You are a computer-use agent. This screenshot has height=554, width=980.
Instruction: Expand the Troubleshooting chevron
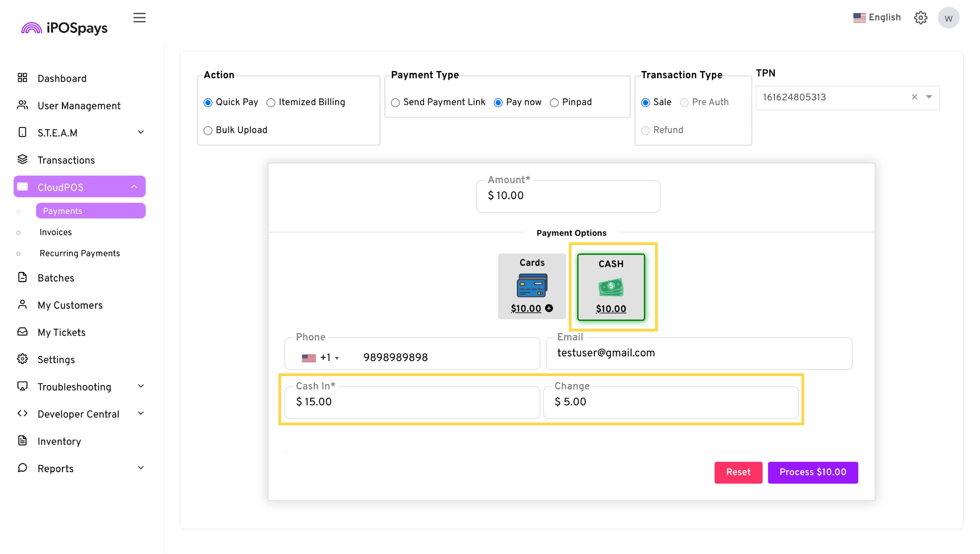click(x=141, y=386)
